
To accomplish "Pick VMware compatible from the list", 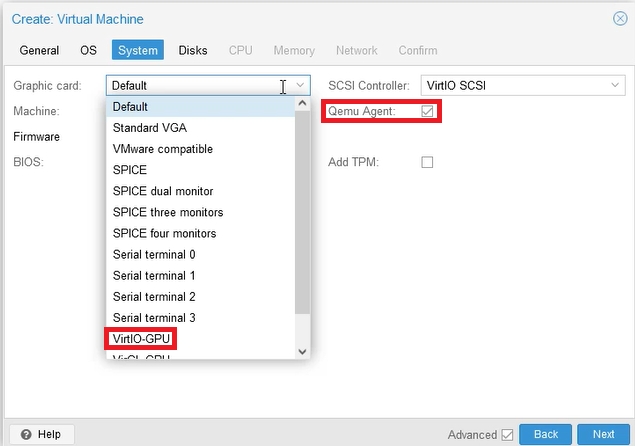I will (162, 149).
